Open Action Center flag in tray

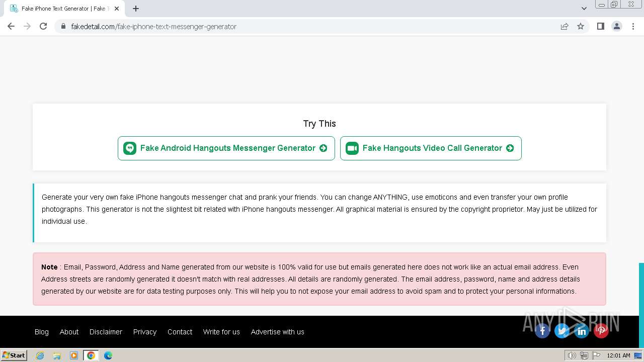(x=596, y=355)
